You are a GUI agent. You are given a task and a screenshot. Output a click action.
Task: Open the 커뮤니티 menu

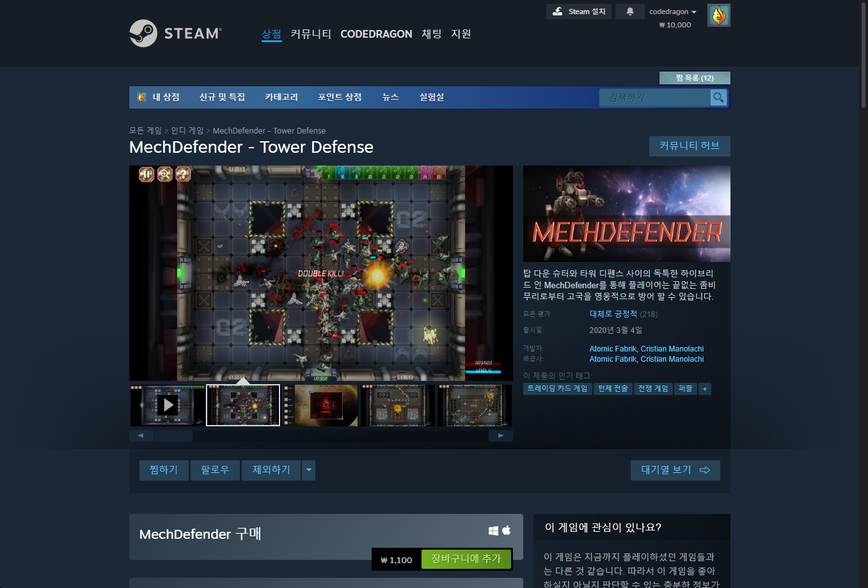click(x=311, y=34)
